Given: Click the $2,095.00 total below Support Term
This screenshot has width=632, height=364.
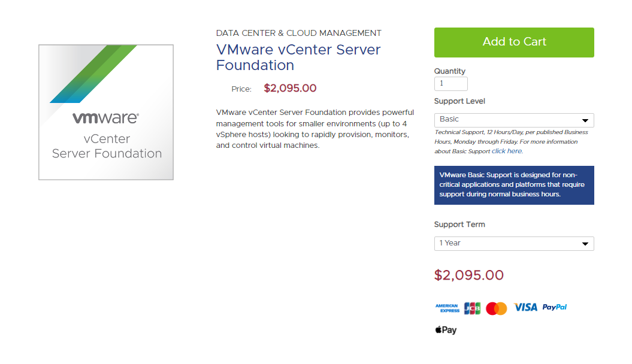Looking at the screenshot, I should pos(468,275).
